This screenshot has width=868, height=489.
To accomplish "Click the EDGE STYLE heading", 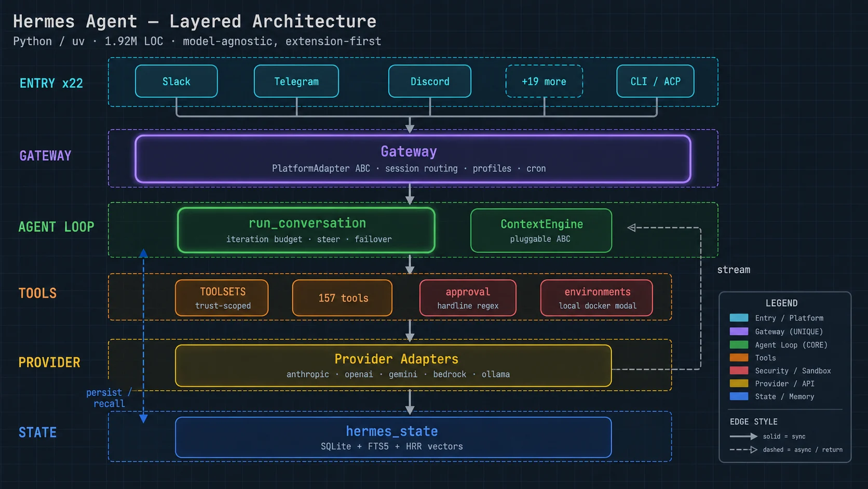I will point(754,421).
